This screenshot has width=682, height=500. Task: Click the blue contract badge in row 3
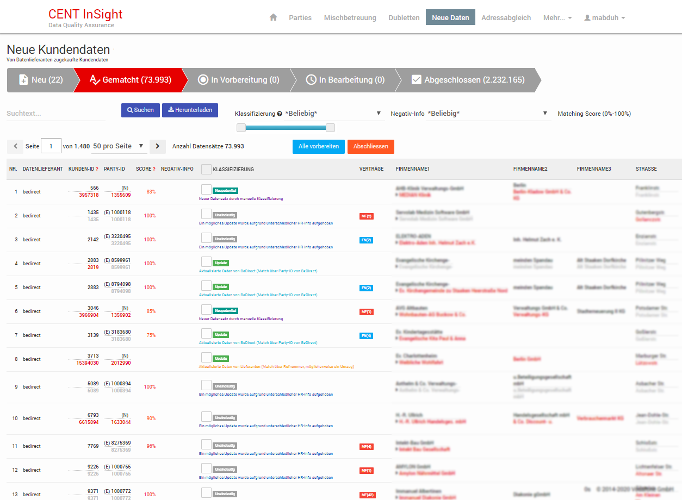pos(367,240)
